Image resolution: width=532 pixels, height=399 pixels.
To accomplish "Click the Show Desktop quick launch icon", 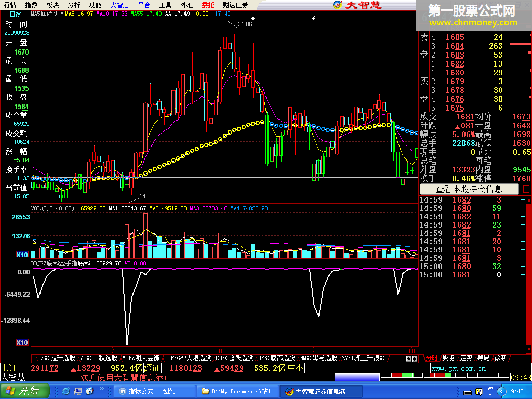I will pos(78,392).
